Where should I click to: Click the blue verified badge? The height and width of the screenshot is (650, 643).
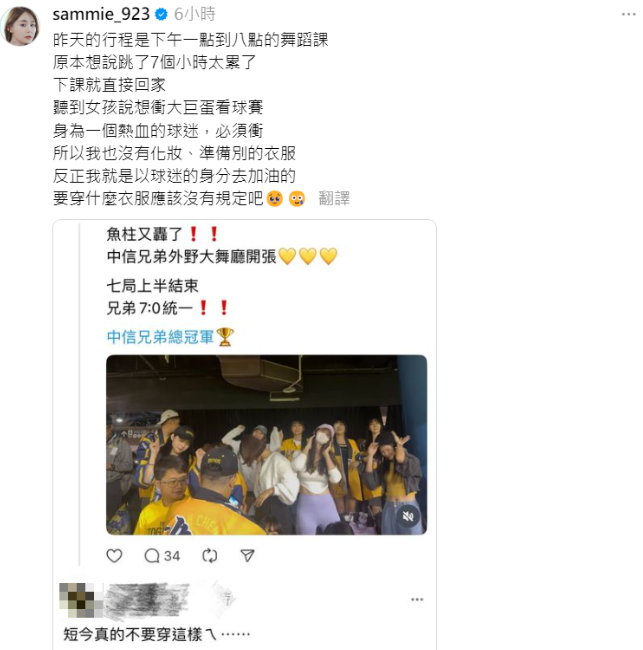click(161, 15)
